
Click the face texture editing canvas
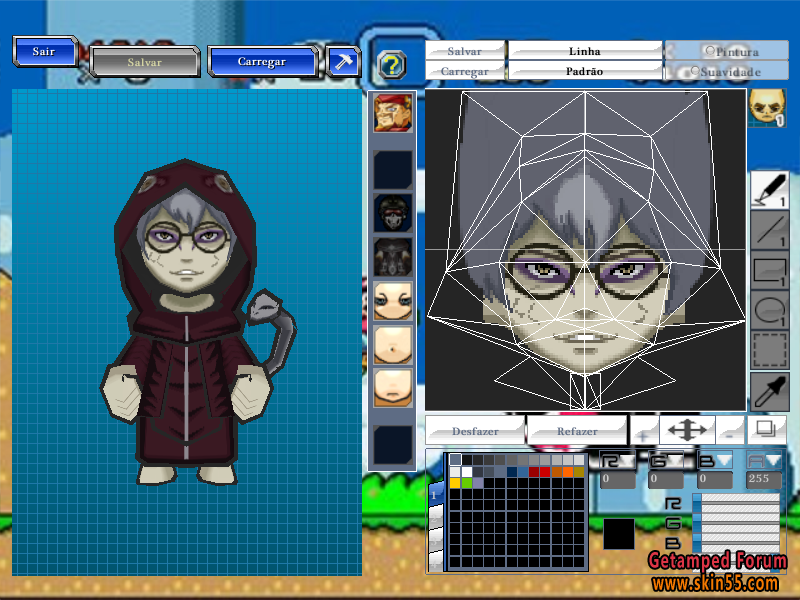[585, 250]
